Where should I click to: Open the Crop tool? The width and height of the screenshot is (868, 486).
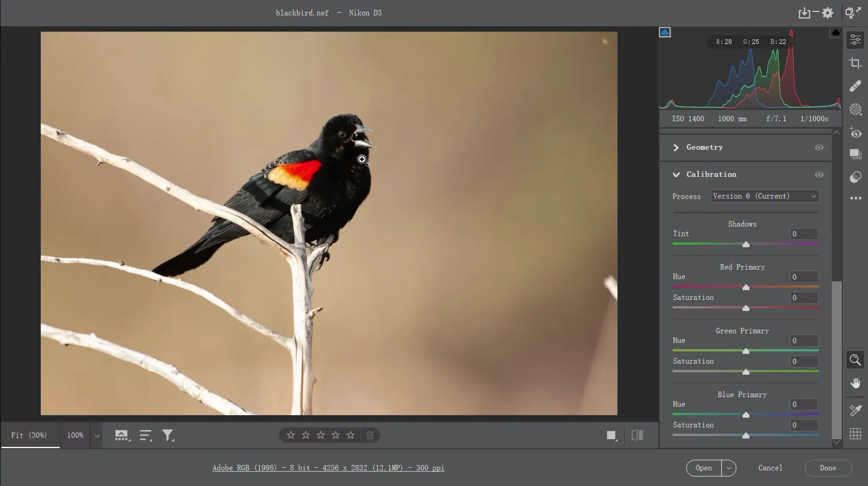tap(855, 63)
